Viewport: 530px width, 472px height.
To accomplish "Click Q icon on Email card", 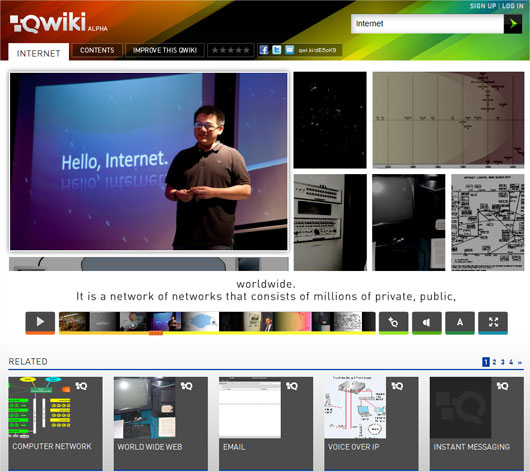I will point(292,386).
